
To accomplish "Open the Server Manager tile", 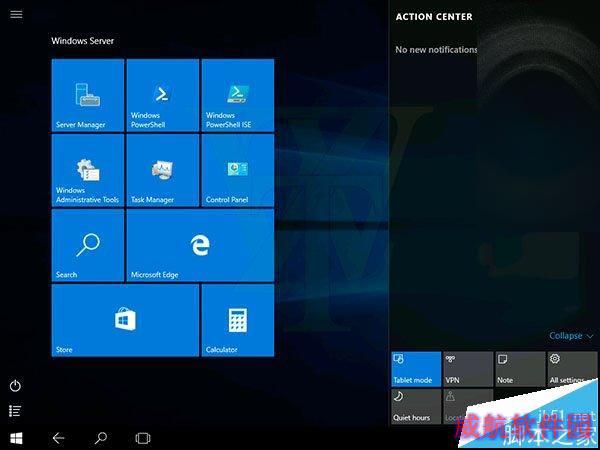I will pos(88,95).
